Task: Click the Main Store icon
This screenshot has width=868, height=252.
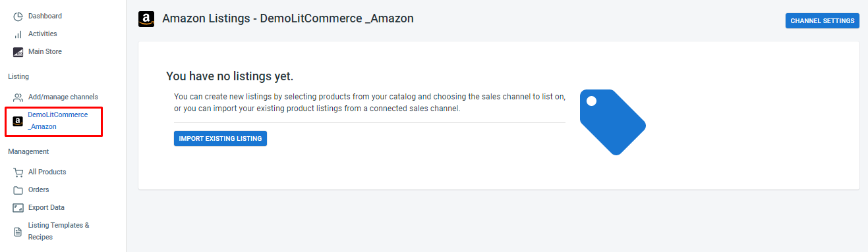Action: coord(18,52)
